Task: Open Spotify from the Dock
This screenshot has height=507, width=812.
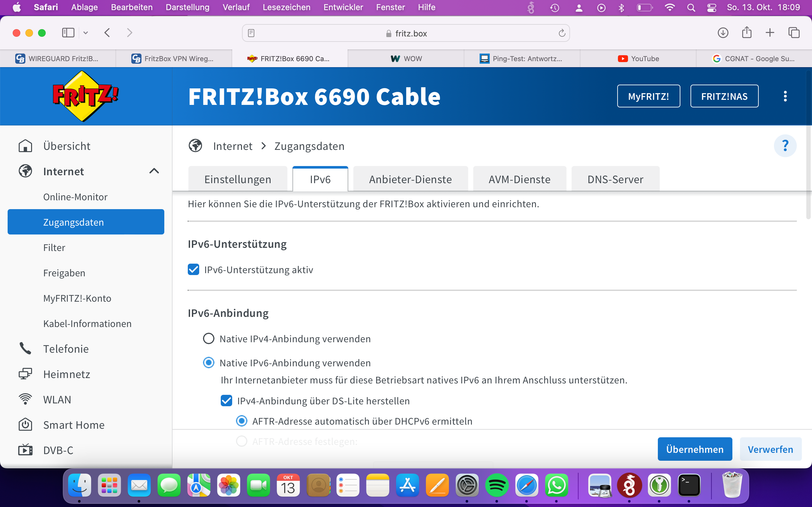Action: [497, 485]
